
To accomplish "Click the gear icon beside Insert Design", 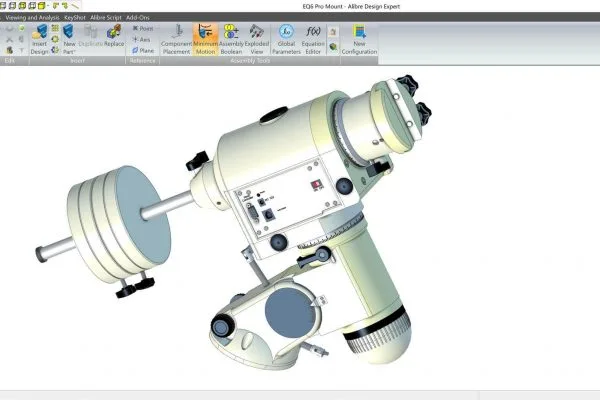I will tap(55, 39).
